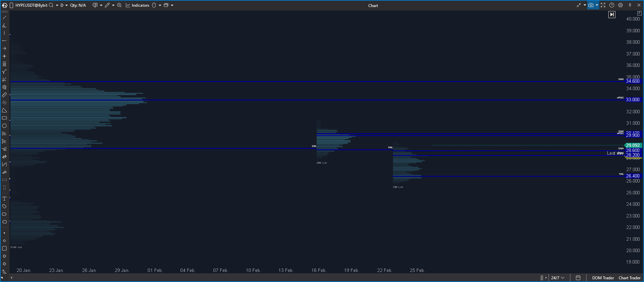Expand the symbol dropdown arrow

[57, 5]
